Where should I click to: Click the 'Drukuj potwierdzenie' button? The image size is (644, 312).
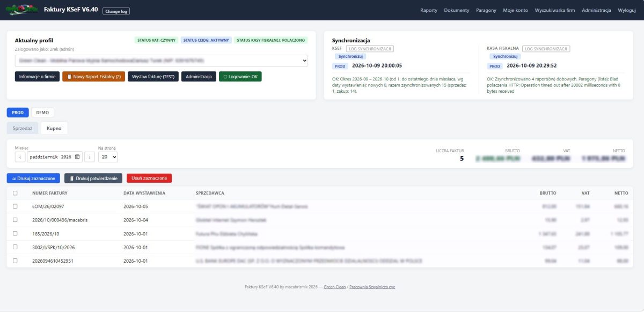(x=93, y=178)
